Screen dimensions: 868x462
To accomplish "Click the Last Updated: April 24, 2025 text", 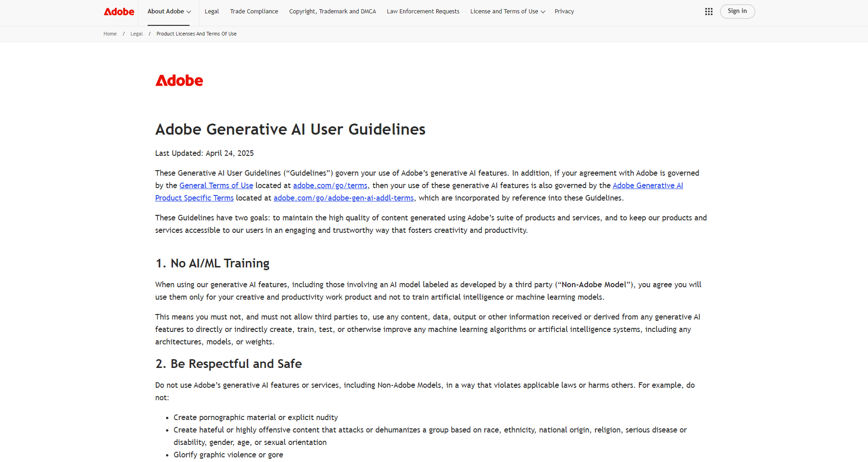I will (x=204, y=153).
